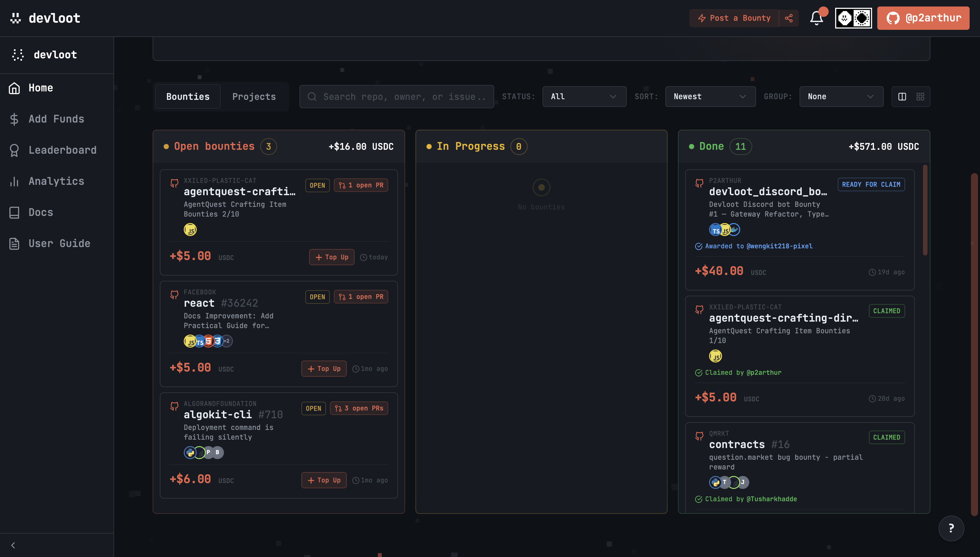Click the TS badge on devloot_discord_bo card

(x=716, y=230)
